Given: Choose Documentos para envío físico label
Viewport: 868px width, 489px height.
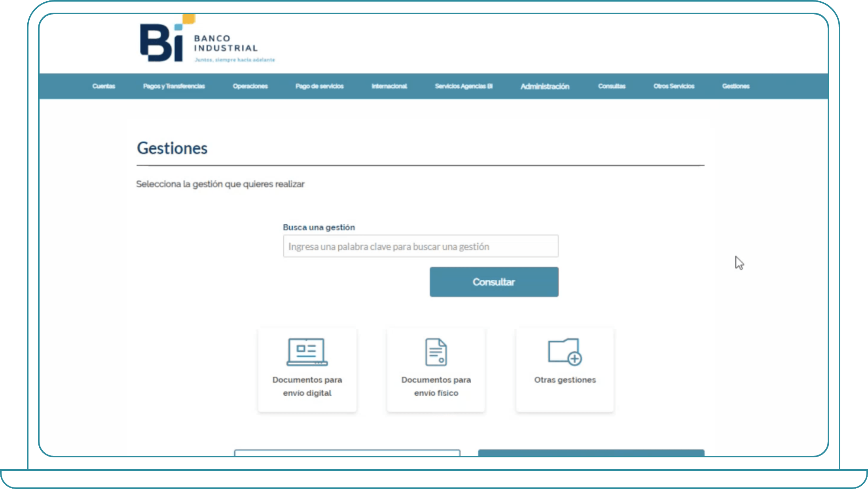Looking at the screenshot, I should 436,386.
